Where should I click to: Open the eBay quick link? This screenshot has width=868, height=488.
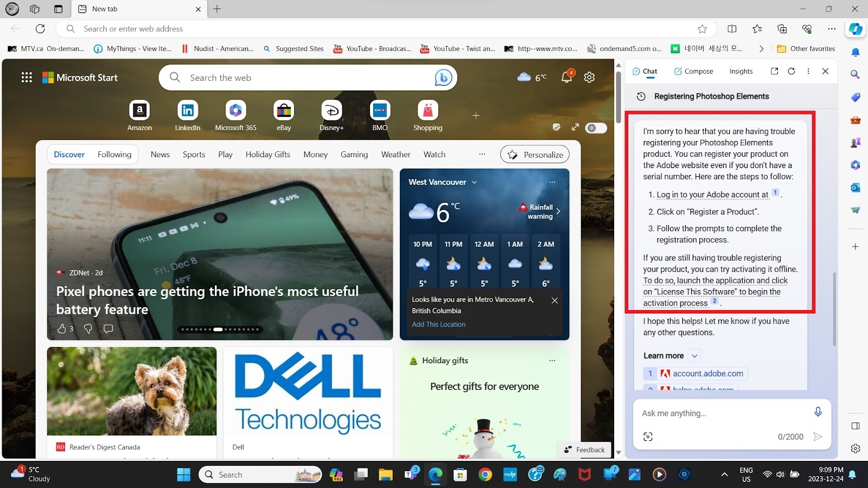click(x=284, y=115)
